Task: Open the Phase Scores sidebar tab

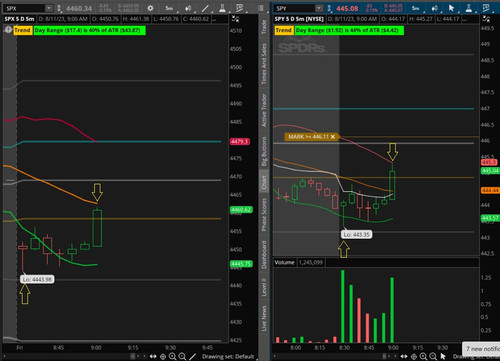Action: tap(264, 215)
